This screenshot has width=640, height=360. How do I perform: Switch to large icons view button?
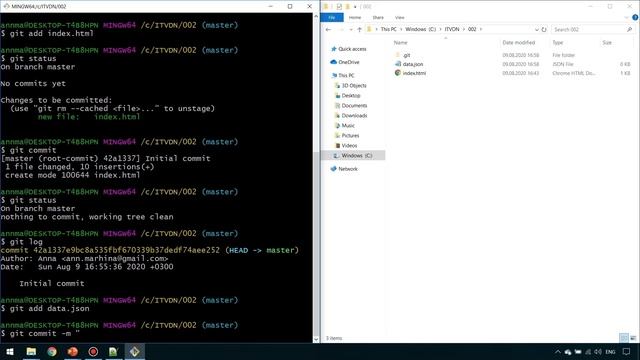(633, 338)
